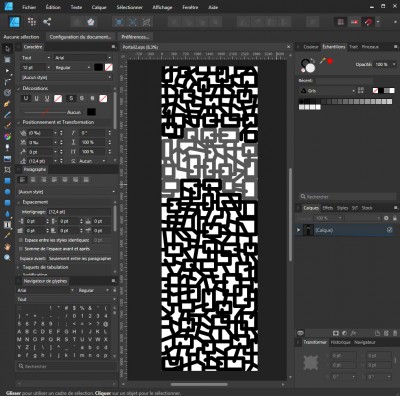Open the Arial font family dropdown in Caractère
This screenshot has height=396, width=400.
[x=83, y=58]
